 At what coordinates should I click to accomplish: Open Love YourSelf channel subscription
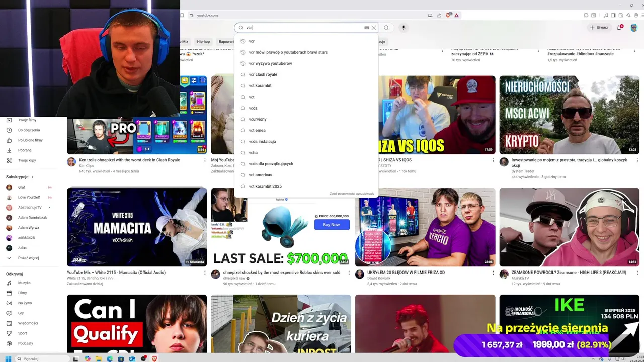click(29, 197)
